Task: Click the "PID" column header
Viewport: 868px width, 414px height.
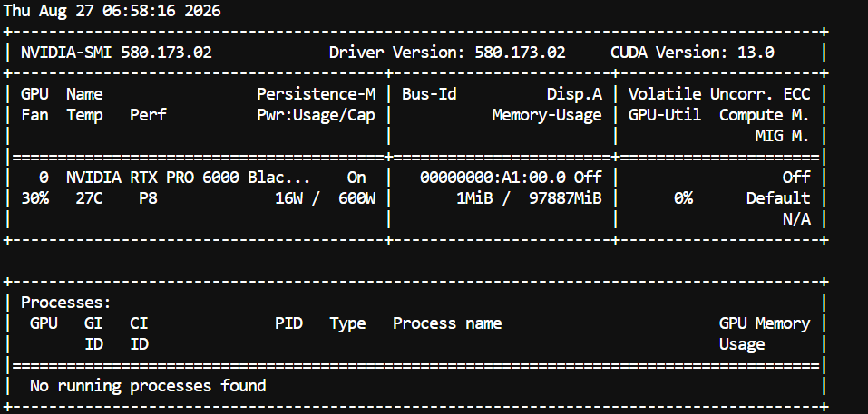Action: pyautogui.click(x=288, y=323)
